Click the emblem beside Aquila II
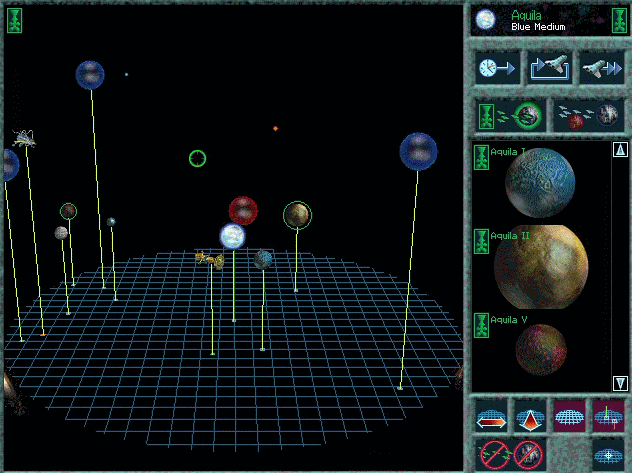This screenshot has height=473, width=632. 481,242
